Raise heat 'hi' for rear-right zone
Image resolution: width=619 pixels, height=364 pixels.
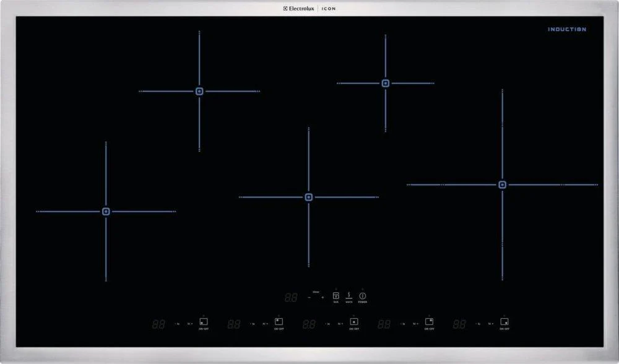pyautogui.click(x=415, y=324)
